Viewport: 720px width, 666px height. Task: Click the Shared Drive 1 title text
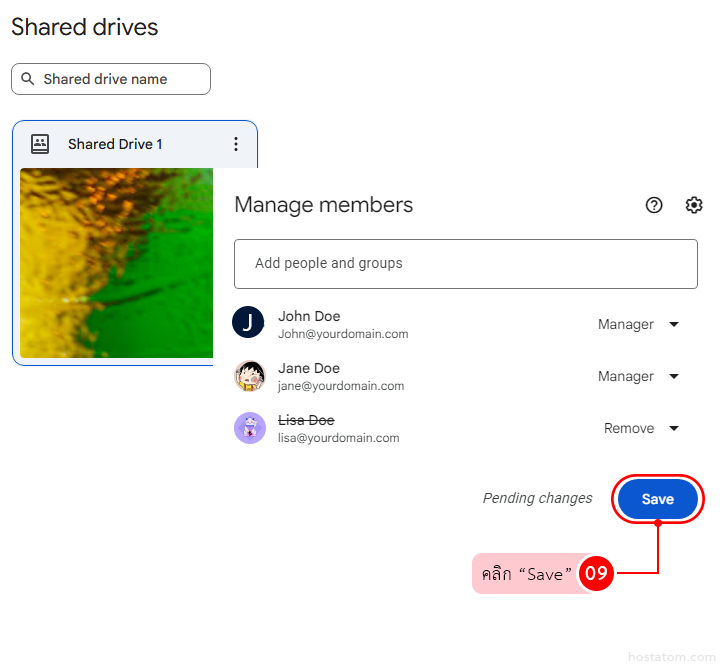pos(115,144)
